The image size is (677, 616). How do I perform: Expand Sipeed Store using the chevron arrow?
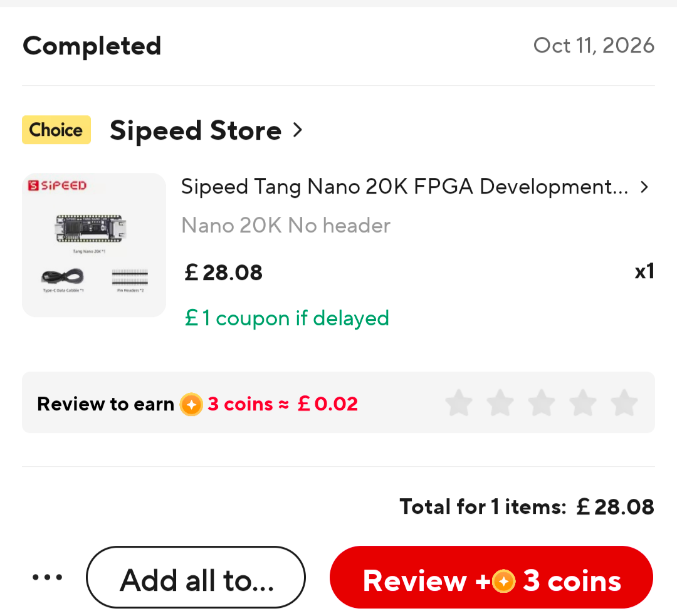[x=298, y=130]
